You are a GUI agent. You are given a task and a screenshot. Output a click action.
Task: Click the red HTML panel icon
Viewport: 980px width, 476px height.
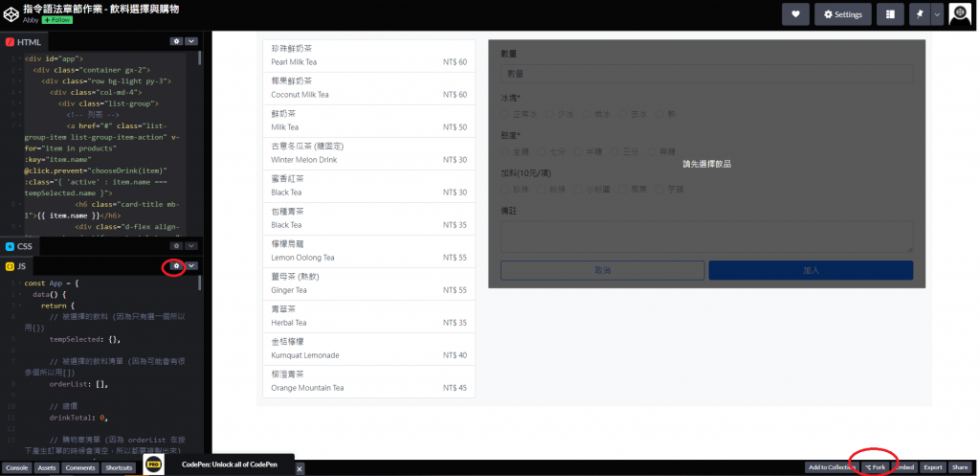click(x=10, y=42)
